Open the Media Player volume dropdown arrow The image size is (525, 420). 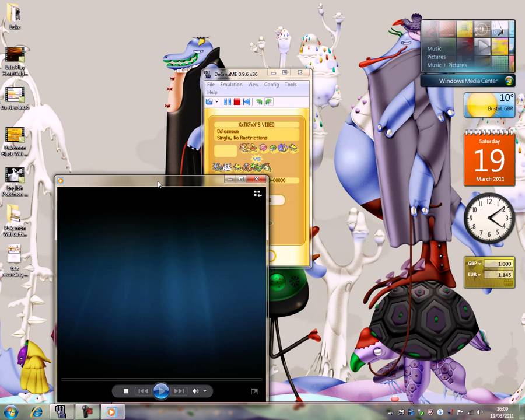205,391
